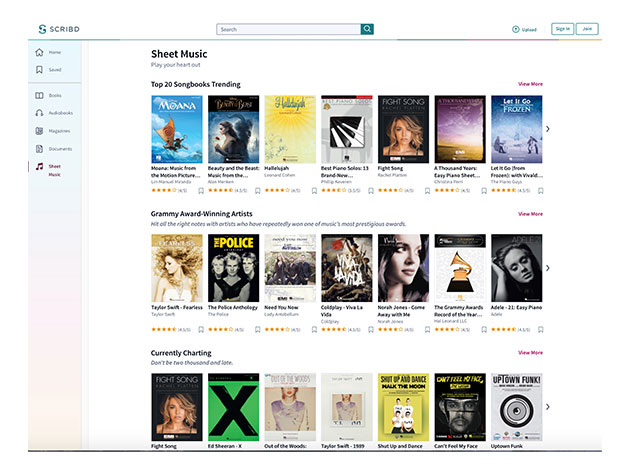Viewport: 630px width, 473px height.
Task: Click the Scribd logo
Action: click(59, 29)
